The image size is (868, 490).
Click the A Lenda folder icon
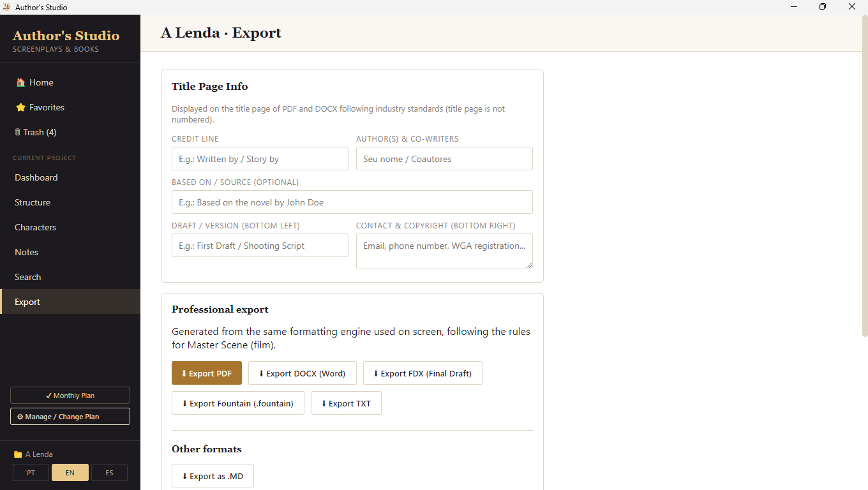pos(18,454)
